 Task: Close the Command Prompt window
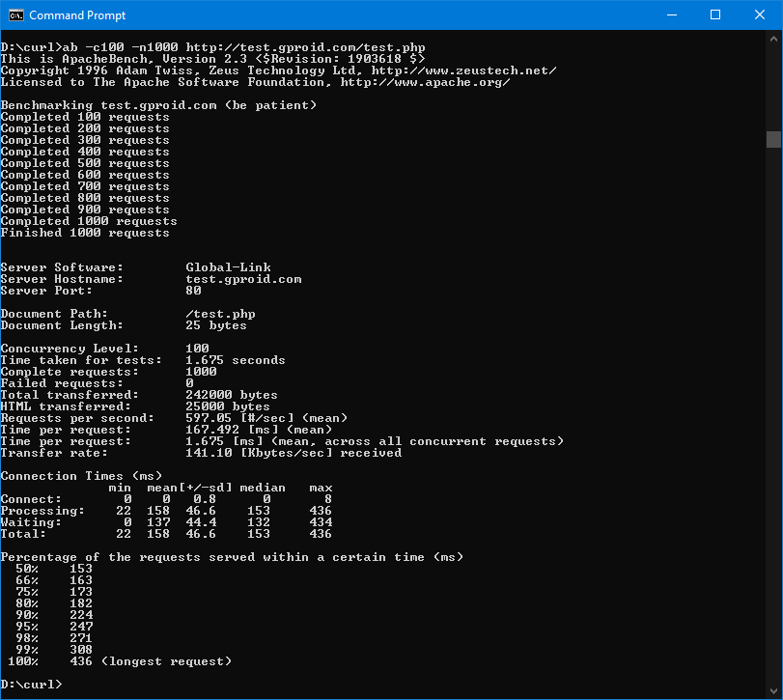tap(759, 14)
